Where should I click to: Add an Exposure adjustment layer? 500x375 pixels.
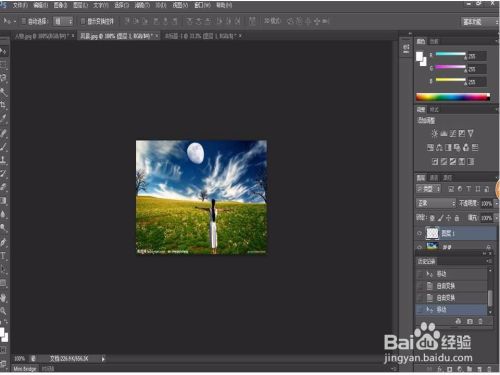(462, 134)
